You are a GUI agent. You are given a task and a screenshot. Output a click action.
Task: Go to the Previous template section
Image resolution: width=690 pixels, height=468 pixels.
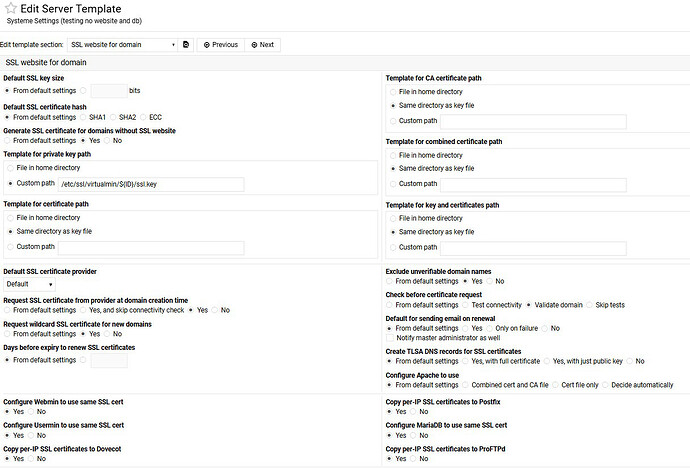pos(220,45)
